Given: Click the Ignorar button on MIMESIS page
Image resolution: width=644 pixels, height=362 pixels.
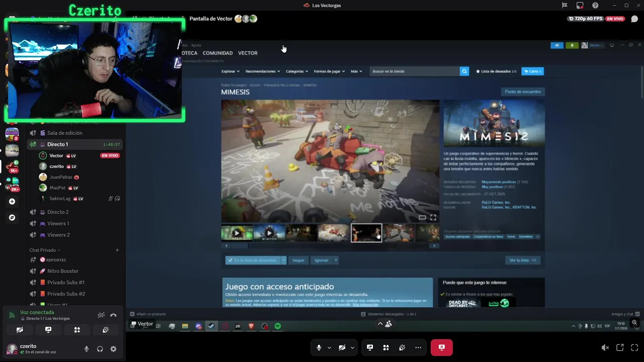Looking at the screenshot, I should [x=321, y=260].
